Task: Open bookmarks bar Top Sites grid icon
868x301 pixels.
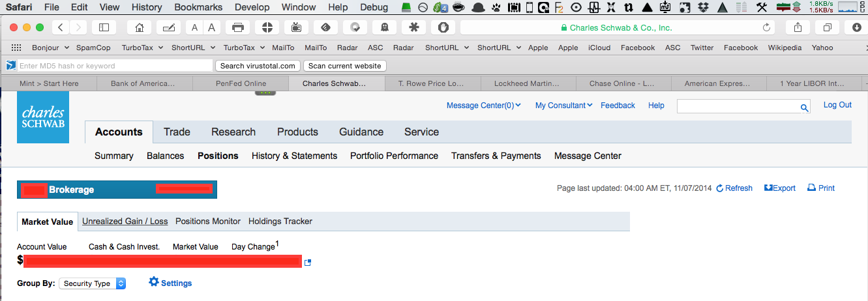Action: (x=17, y=48)
